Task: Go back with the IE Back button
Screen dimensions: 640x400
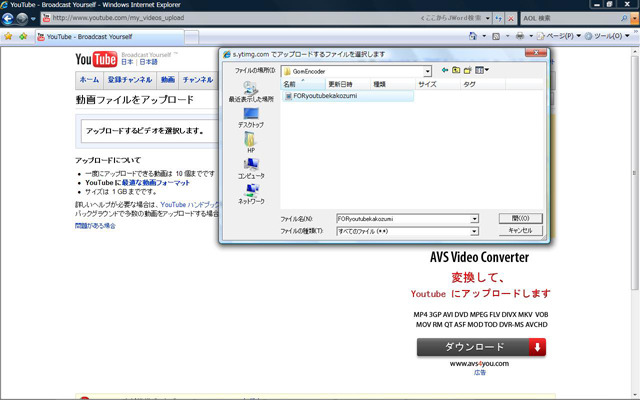Action: click(8, 18)
